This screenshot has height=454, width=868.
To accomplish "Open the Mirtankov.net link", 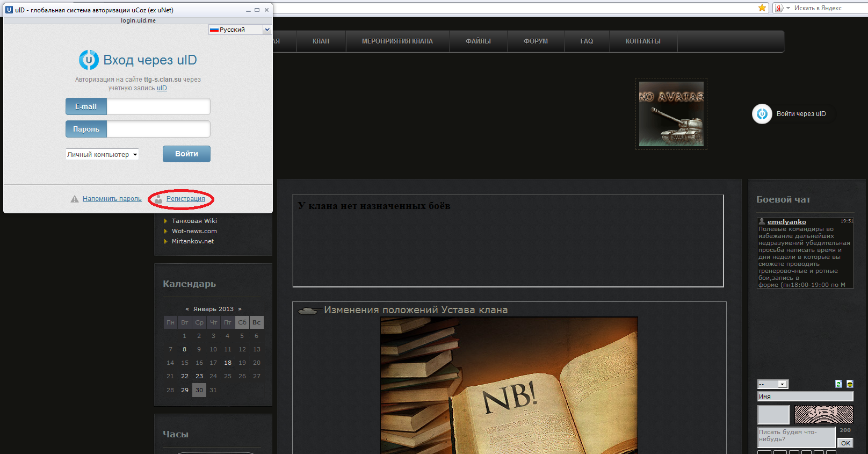I will 193,241.
